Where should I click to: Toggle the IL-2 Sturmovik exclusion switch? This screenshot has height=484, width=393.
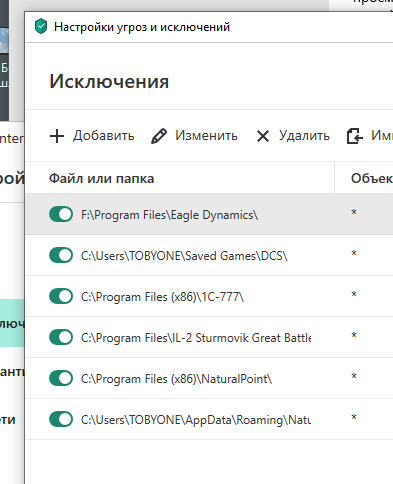point(61,337)
